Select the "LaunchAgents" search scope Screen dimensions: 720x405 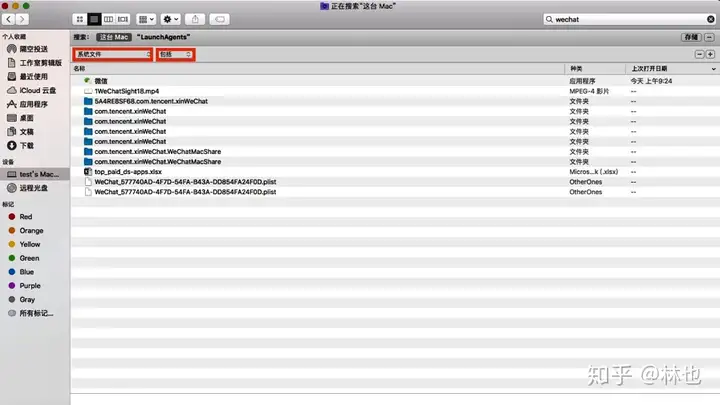coord(163,37)
